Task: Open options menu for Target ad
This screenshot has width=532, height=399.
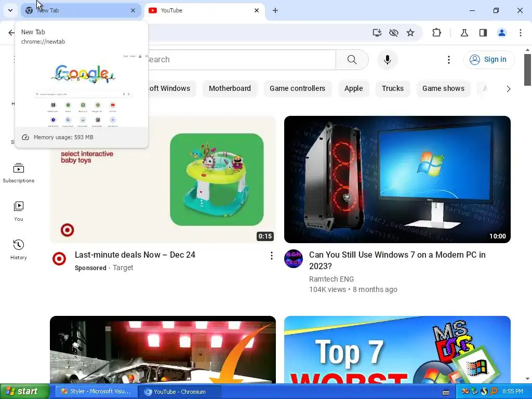Action: point(271,256)
